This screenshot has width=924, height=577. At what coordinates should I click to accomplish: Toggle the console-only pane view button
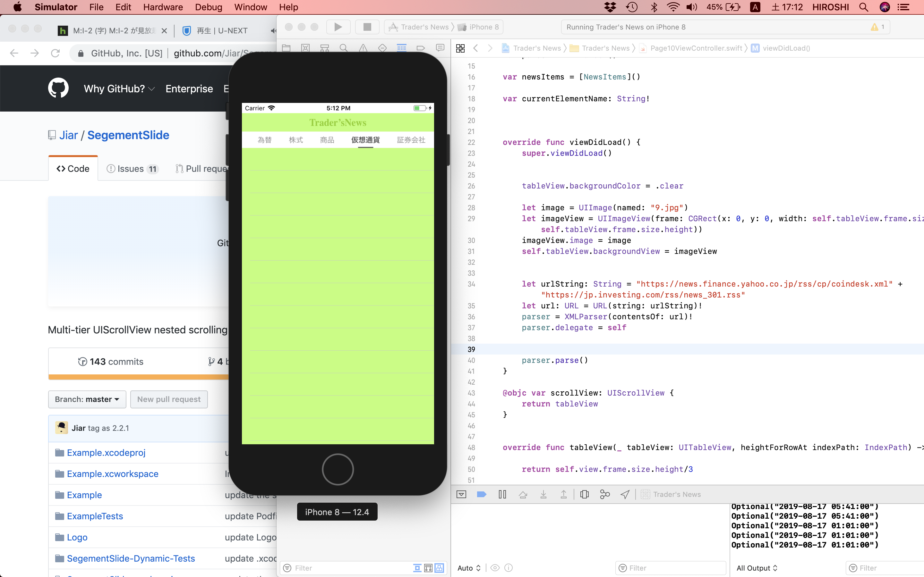(440, 568)
